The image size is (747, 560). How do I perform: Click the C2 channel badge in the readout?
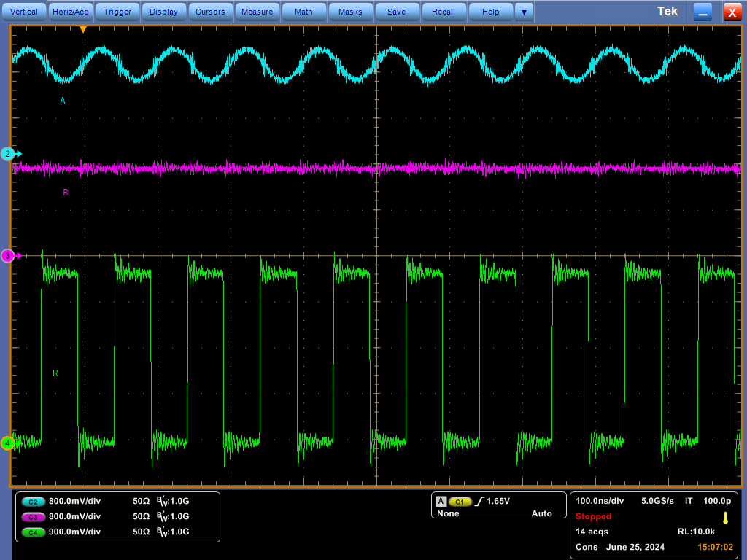pyautogui.click(x=32, y=502)
